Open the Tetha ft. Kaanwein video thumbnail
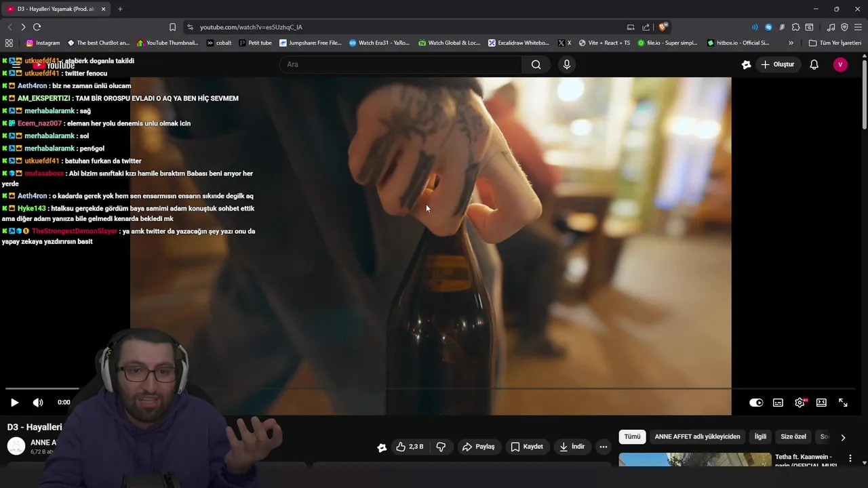Image resolution: width=868 pixels, height=488 pixels. (x=695, y=460)
